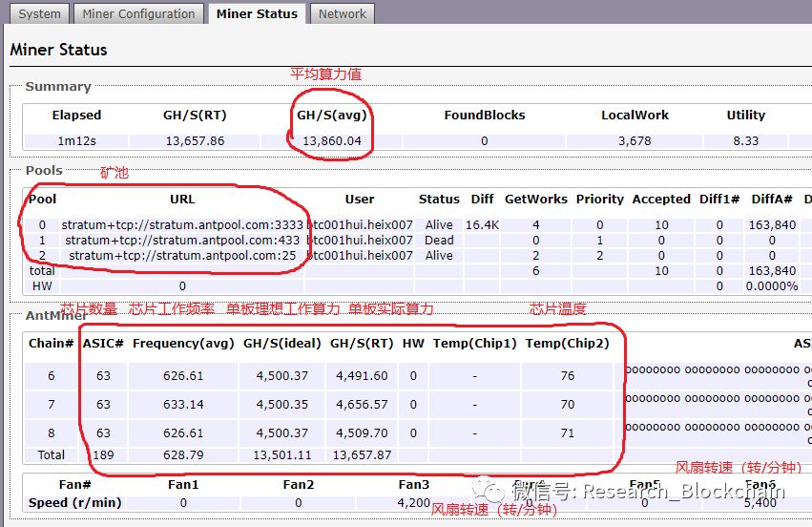Switch to the Miner Configuration tab
The width and height of the screenshot is (812, 527).
coord(138,14)
